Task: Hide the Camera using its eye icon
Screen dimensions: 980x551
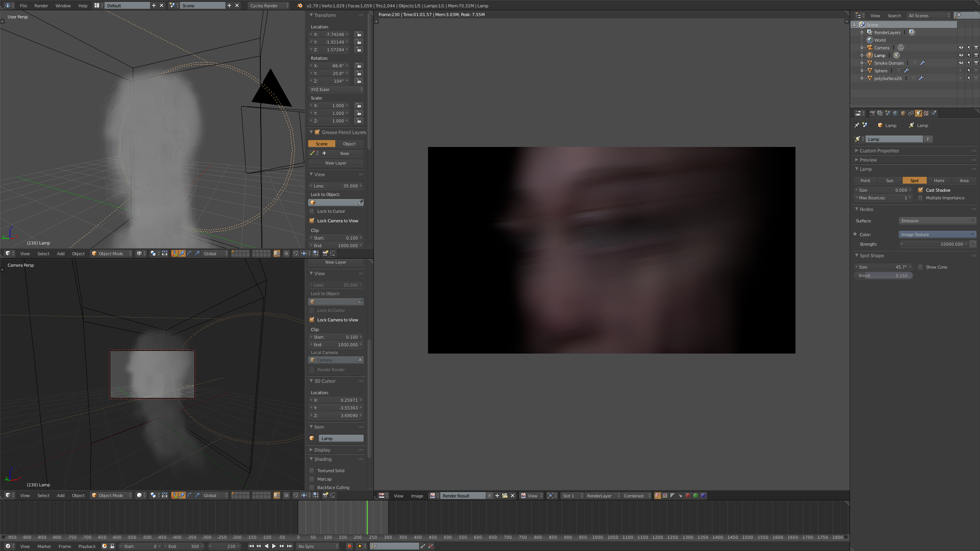Action: pos(961,47)
